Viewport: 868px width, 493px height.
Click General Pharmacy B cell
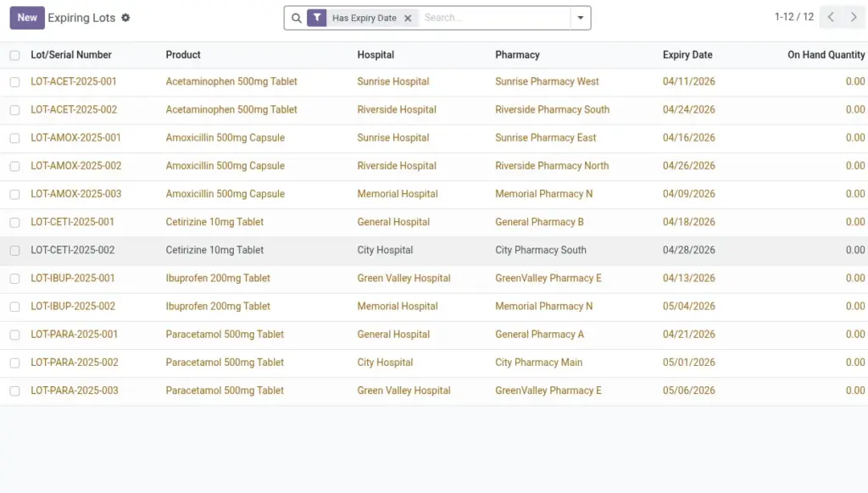(539, 222)
